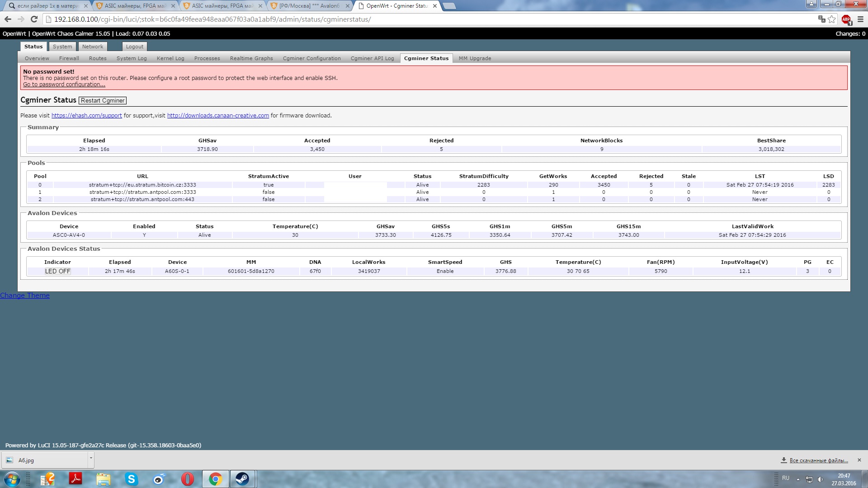Viewport: 868px width, 488px height.
Task: Expand the A6.jpg download options arrow
Action: tap(91, 458)
